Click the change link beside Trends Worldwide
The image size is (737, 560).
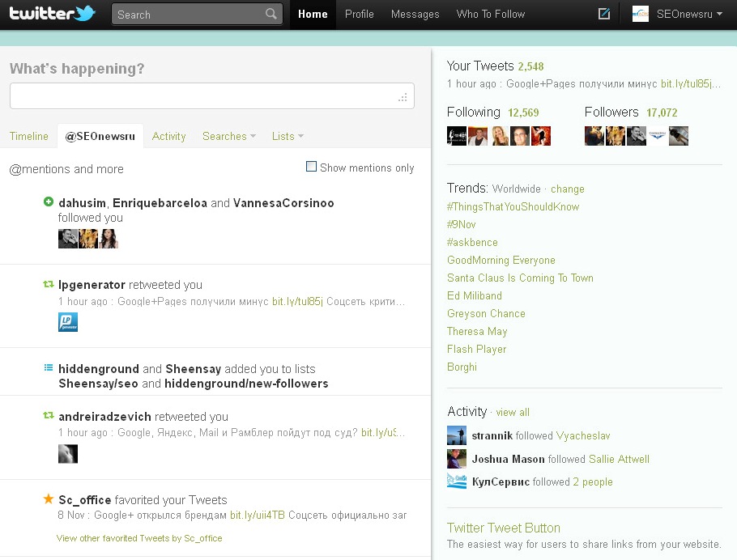coord(567,189)
